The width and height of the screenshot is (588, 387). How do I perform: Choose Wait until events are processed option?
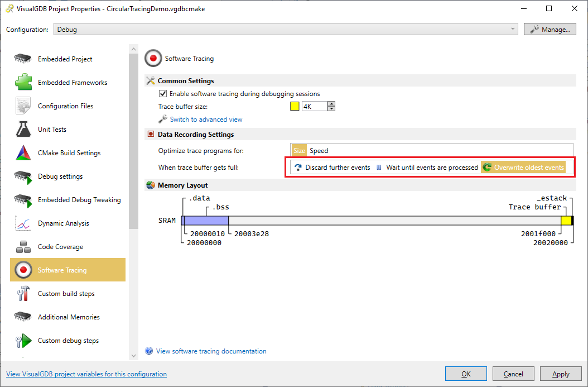(x=427, y=168)
